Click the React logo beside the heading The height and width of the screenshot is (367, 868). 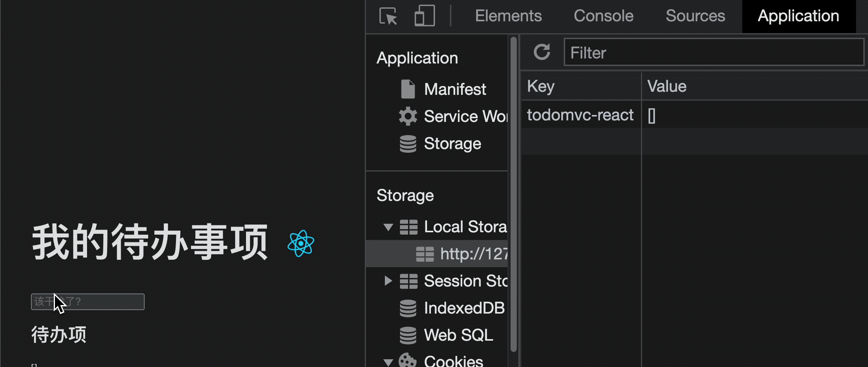pyautogui.click(x=301, y=244)
